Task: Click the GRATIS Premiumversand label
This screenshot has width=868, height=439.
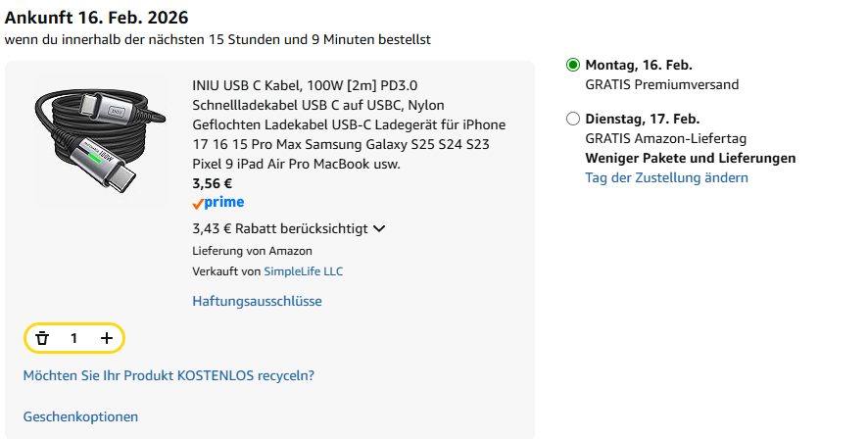Action: 662,84
